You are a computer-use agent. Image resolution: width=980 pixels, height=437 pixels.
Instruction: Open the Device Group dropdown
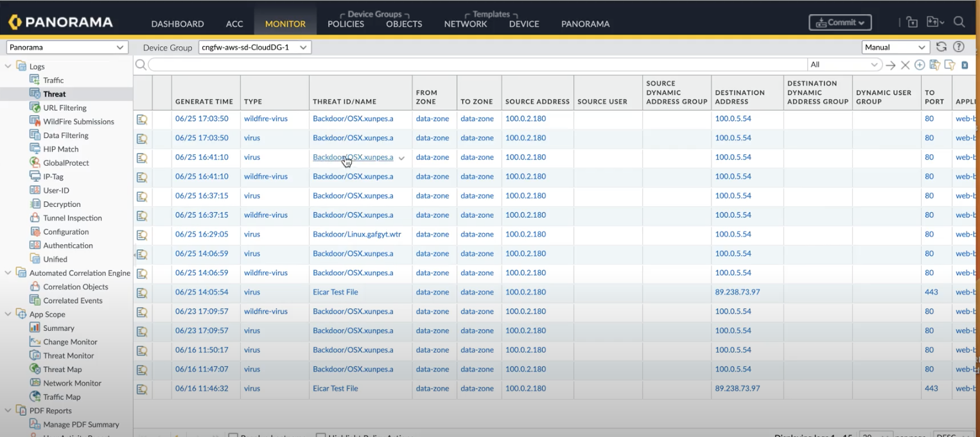pos(254,48)
